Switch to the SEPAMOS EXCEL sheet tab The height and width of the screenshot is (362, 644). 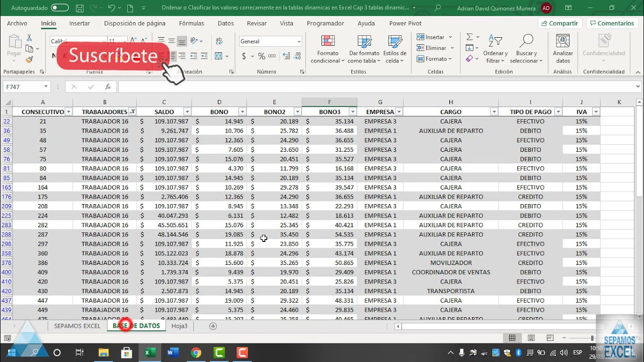[77, 326]
